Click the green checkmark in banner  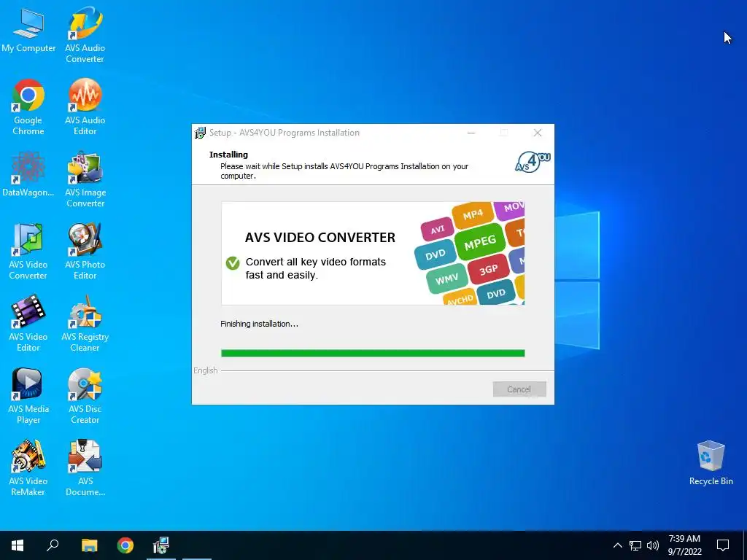point(233,262)
